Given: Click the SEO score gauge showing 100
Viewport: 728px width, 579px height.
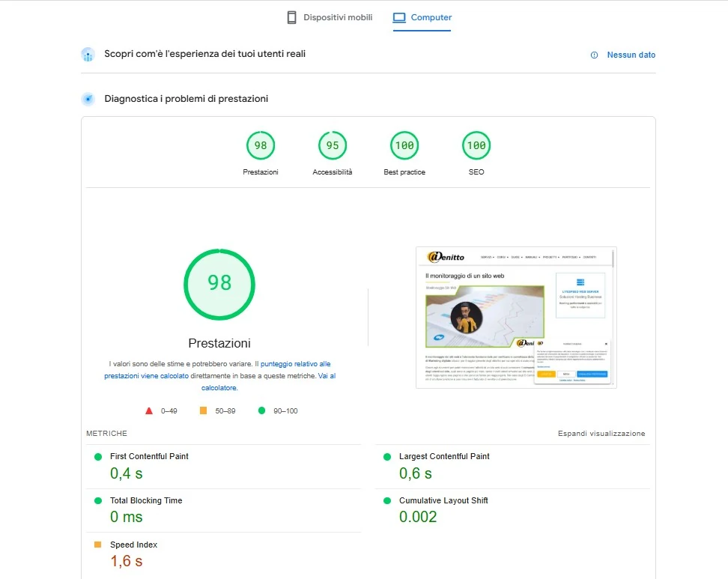Looking at the screenshot, I should pyautogui.click(x=476, y=145).
